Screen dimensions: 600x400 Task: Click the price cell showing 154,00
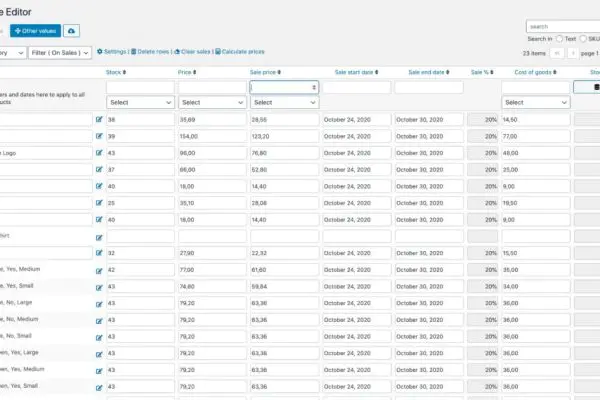coord(212,136)
